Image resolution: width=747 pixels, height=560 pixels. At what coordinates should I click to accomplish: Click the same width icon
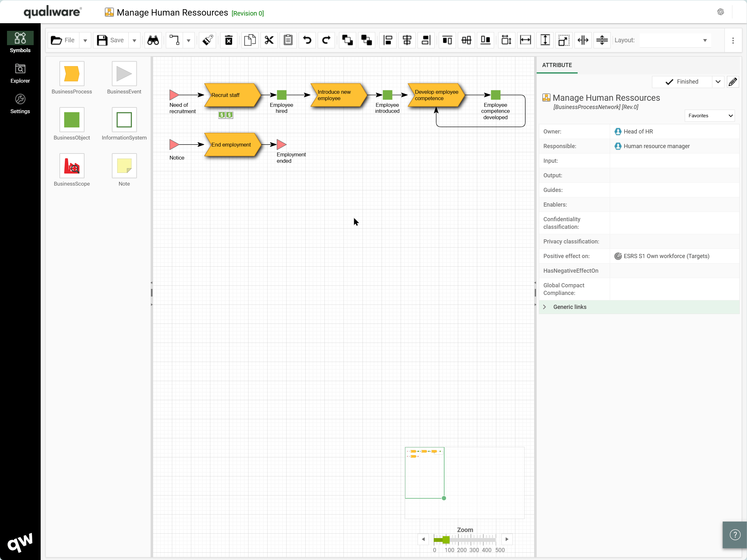526,40
